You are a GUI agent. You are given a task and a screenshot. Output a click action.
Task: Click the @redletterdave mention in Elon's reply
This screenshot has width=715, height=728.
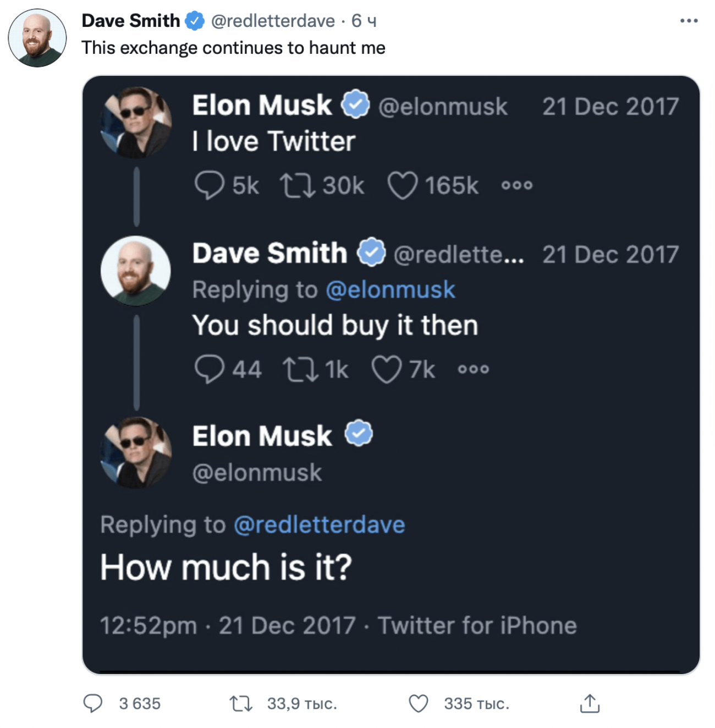pos(320,525)
